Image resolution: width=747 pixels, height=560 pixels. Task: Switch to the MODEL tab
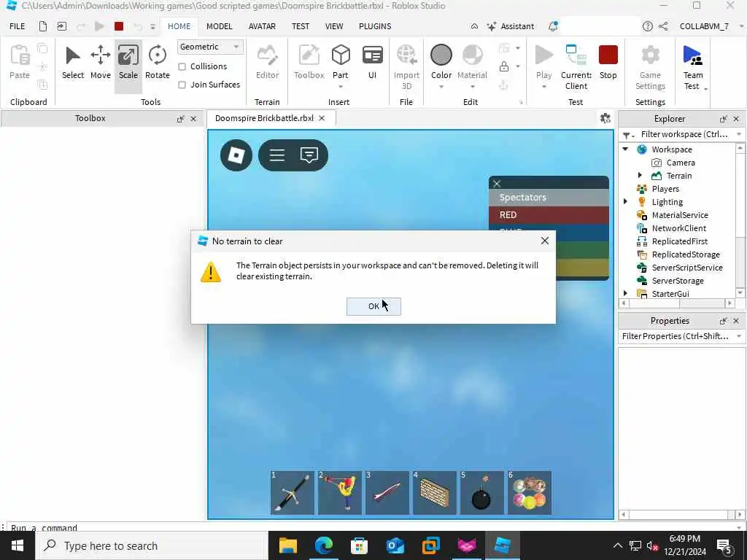point(219,26)
